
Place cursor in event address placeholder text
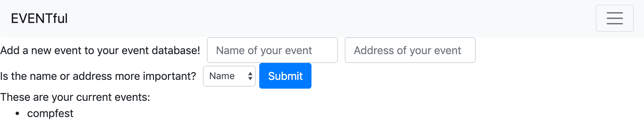click(407, 50)
